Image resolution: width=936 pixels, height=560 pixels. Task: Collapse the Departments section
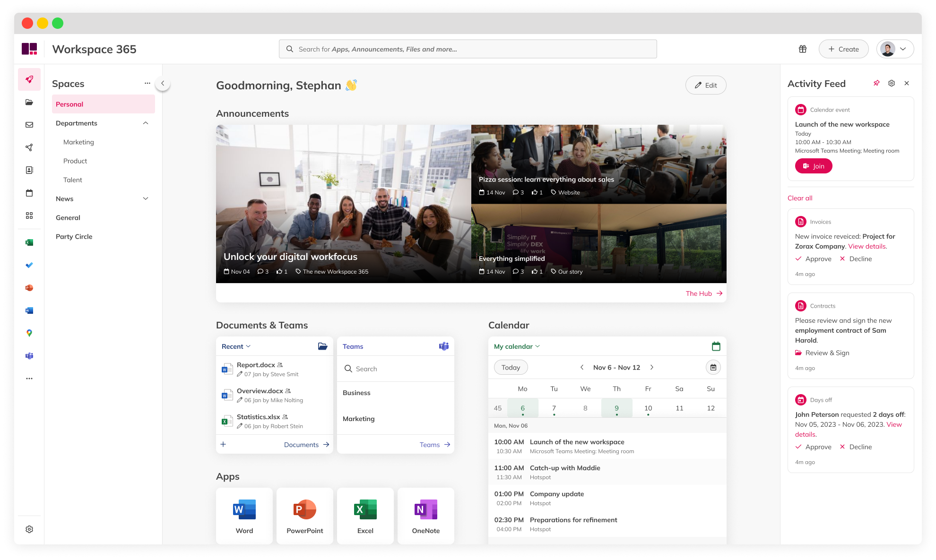click(145, 123)
